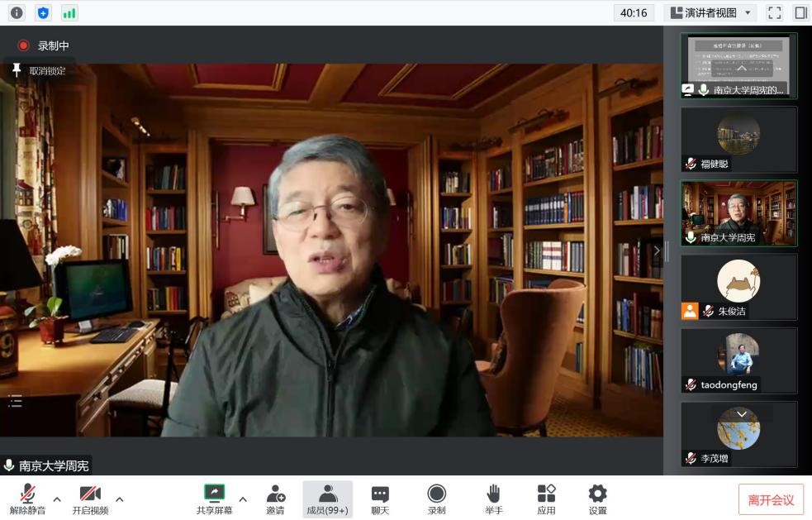Unmute microphone with 解除静音

(27, 499)
